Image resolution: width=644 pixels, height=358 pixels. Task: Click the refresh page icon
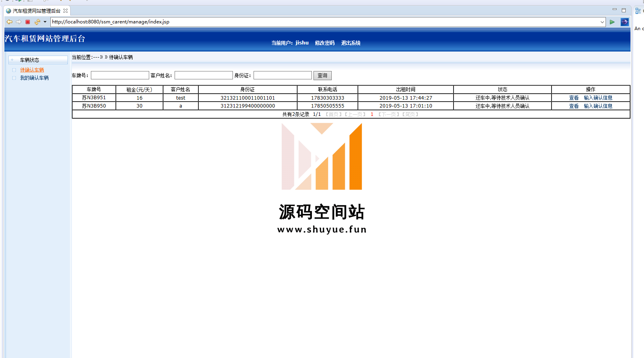[37, 22]
